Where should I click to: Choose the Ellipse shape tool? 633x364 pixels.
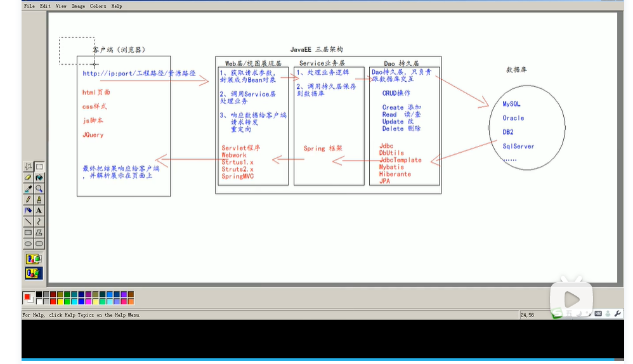pos(28,244)
